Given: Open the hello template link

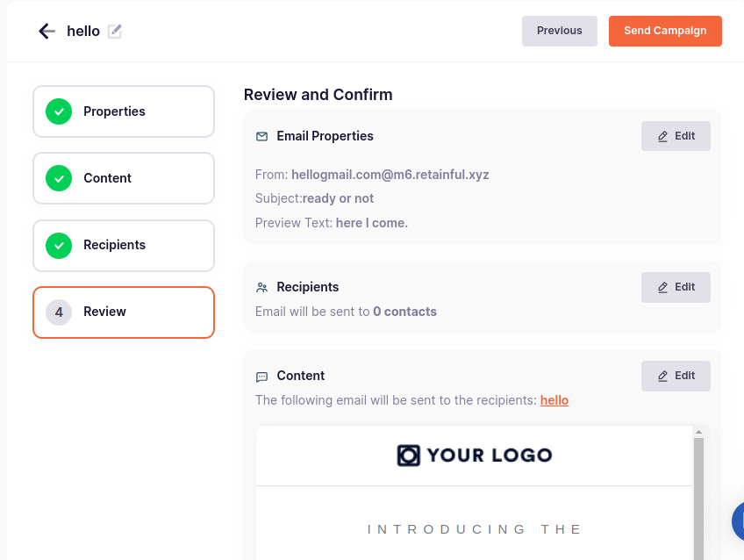Looking at the screenshot, I should coord(554,400).
